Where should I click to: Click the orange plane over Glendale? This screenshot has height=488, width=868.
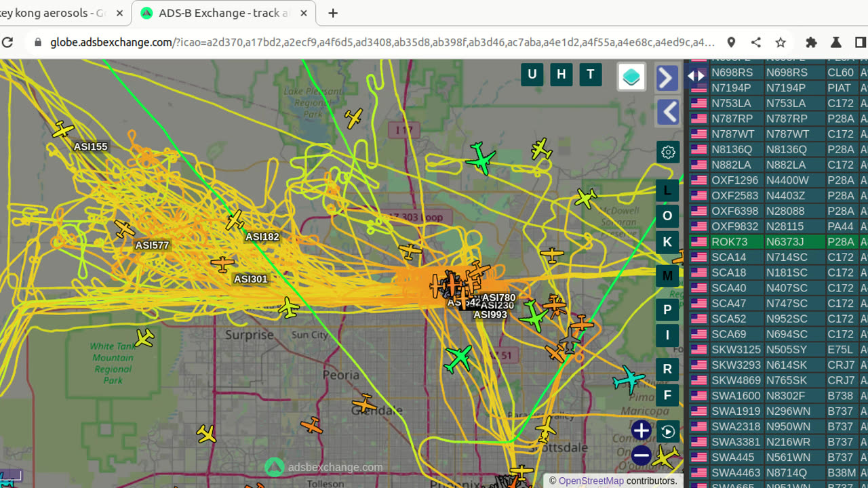(x=364, y=404)
